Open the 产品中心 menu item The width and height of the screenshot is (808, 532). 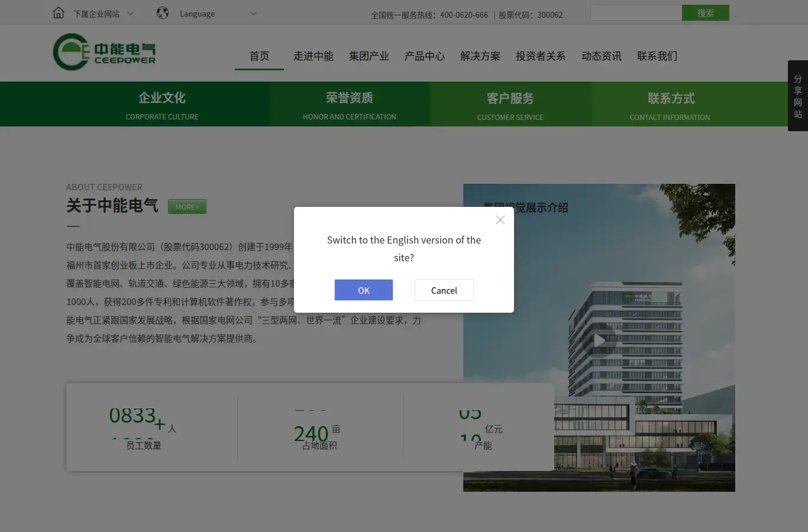pos(425,56)
